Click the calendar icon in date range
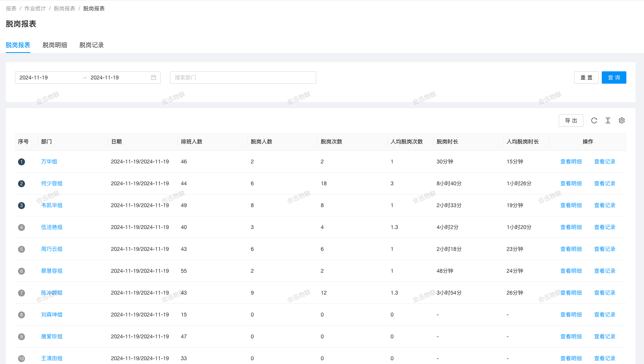Image resolution: width=644 pixels, height=364 pixels. pos(154,77)
